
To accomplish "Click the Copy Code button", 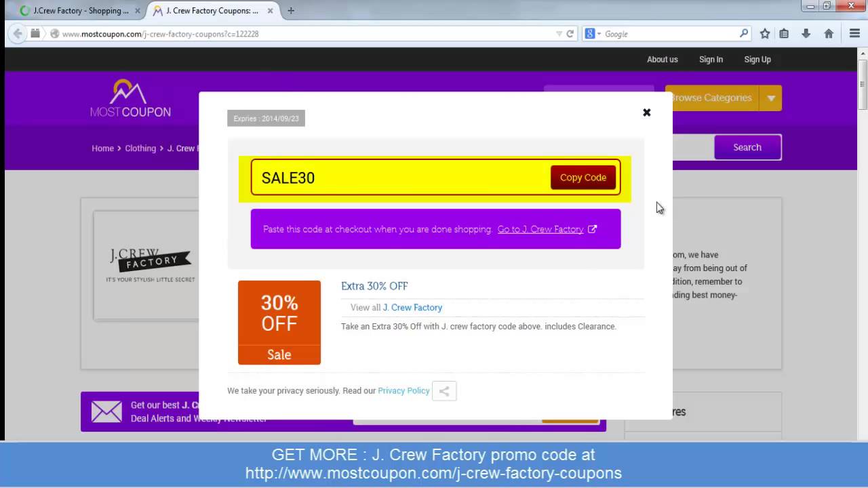I will (583, 178).
